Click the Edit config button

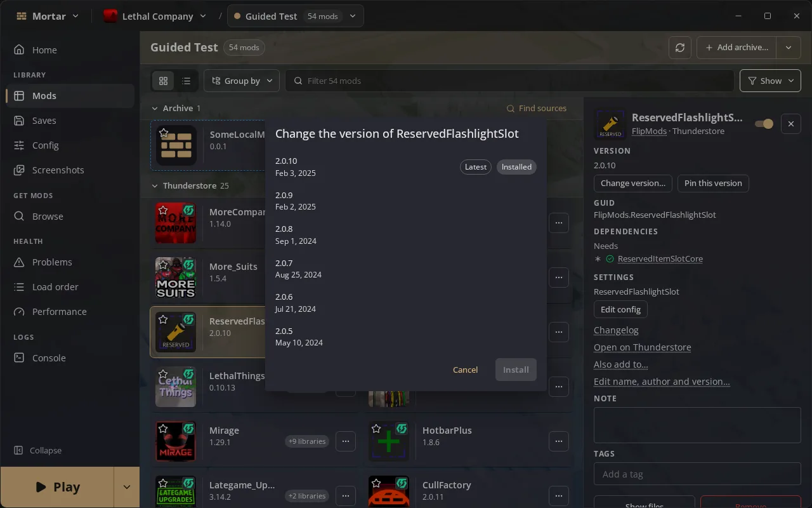coord(620,309)
